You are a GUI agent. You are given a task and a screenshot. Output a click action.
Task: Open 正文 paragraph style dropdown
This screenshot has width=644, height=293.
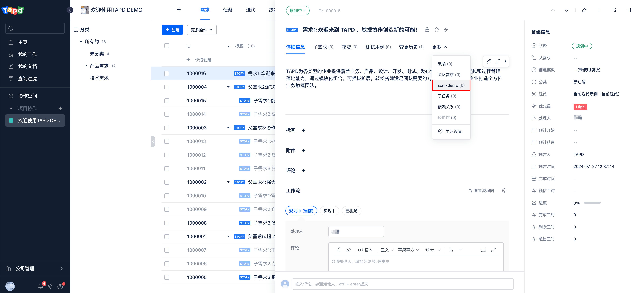(x=387, y=250)
